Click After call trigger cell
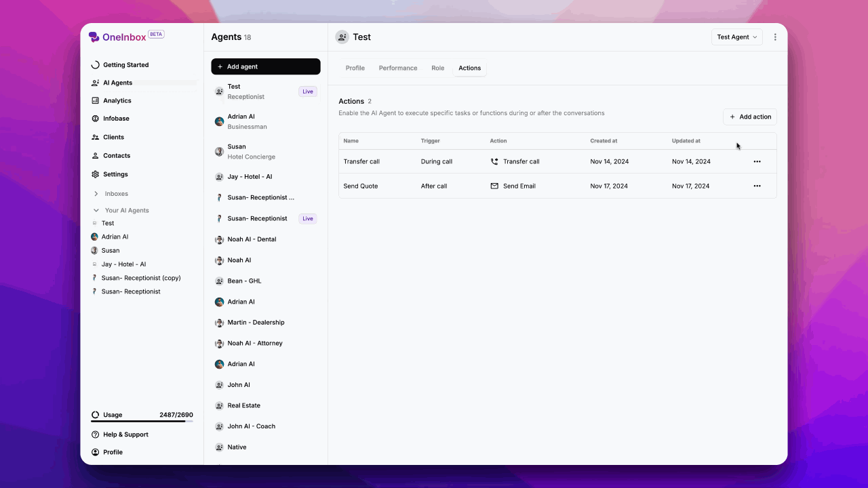The image size is (868, 488). [434, 186]
